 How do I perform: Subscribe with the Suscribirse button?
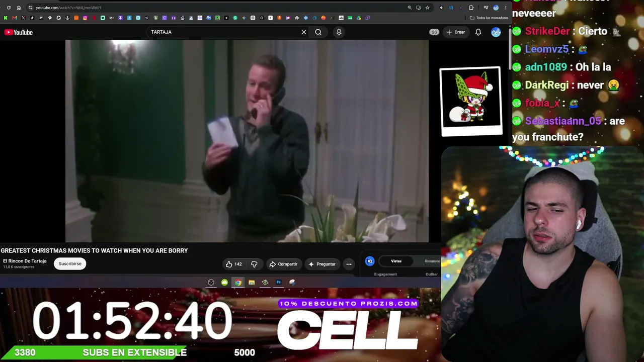[70, 264]
